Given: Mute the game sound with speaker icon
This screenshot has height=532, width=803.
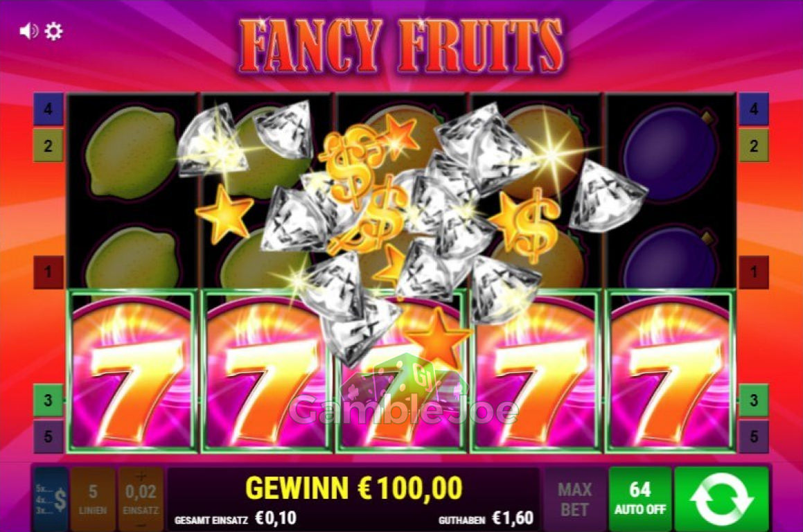Looking at the screenshot, I should coord(28,31).
